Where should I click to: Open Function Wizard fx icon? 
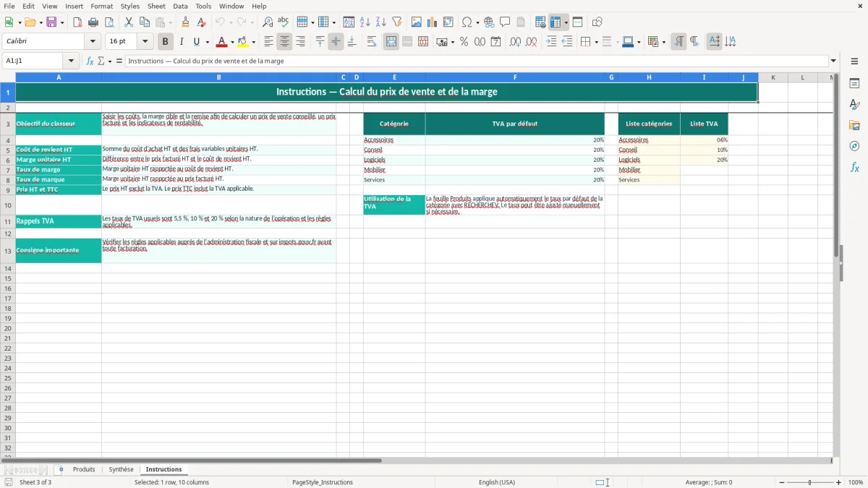[x=90, y=61]
